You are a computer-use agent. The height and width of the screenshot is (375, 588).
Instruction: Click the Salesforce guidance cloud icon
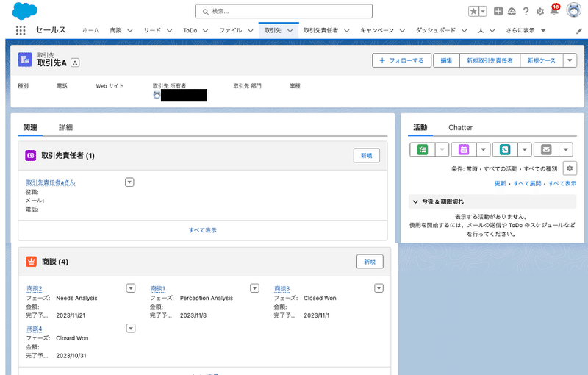pyautogui.click(x=512, y=12)
